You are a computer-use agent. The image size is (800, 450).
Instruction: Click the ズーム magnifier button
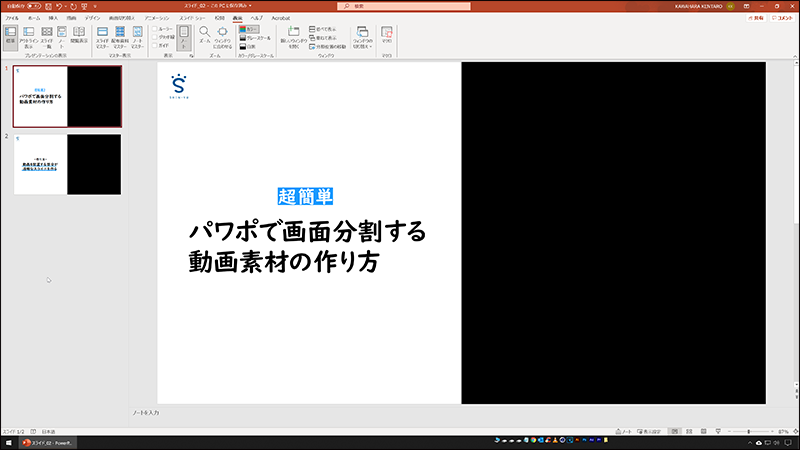point(204,35)
